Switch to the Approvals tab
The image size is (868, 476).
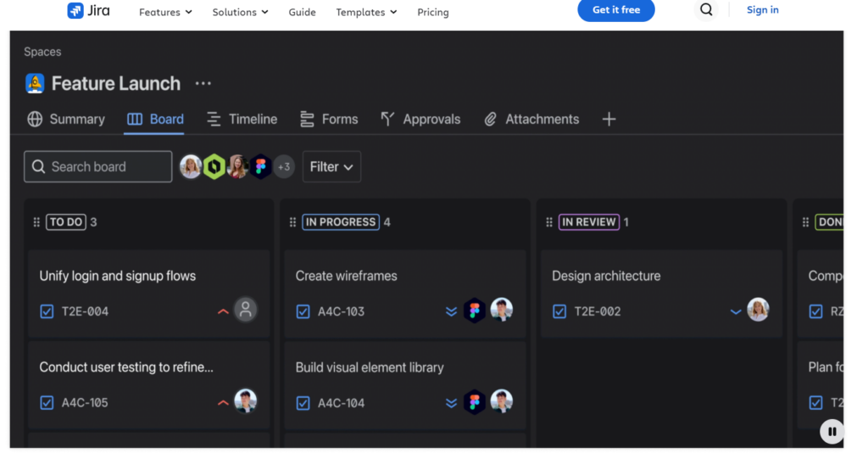pos(420,119)
